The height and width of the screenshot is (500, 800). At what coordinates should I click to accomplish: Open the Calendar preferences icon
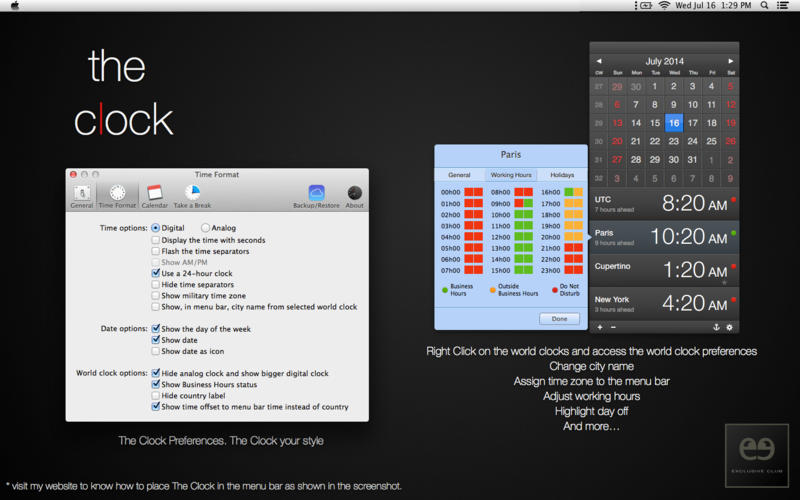pos(155,196)
